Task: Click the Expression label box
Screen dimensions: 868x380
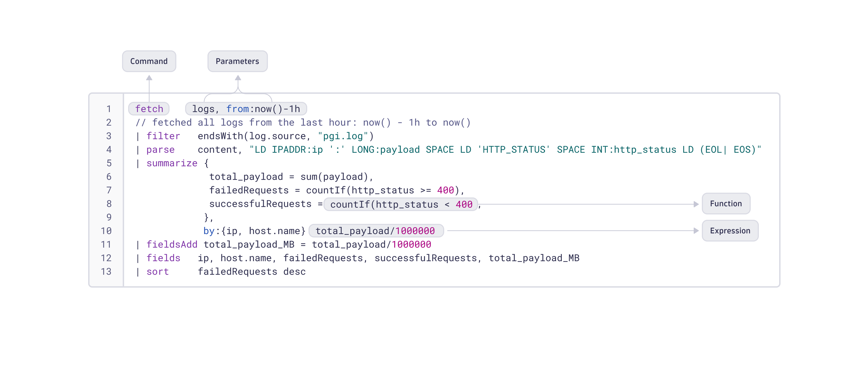Action: (x=730, y=231)
